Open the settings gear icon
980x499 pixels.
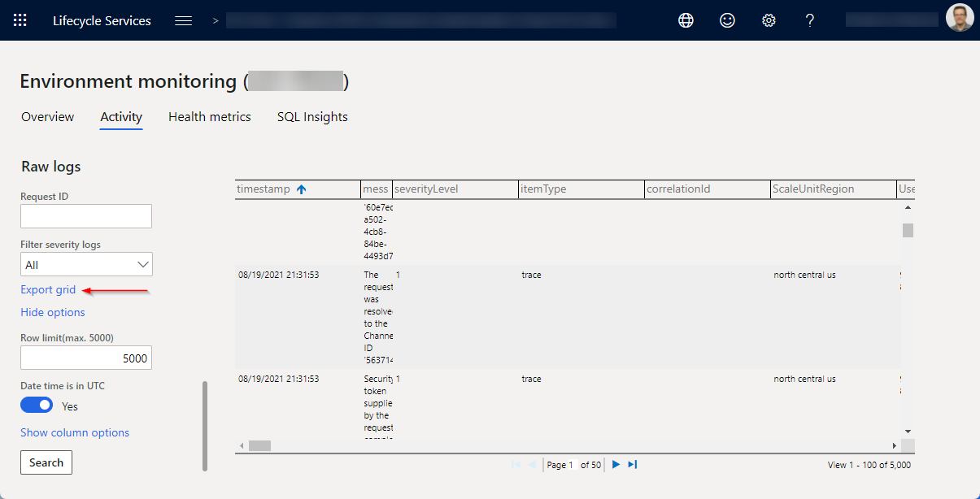click(x=769, y=20)
